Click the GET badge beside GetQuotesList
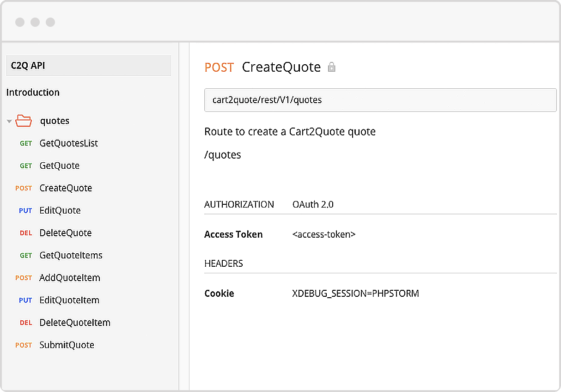561x392 pixels. (x=26, y=143)
